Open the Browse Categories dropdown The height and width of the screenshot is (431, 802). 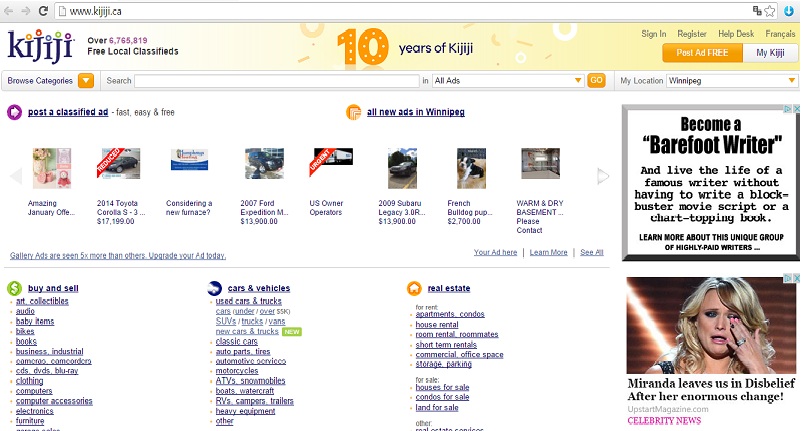(x=86, y=80)
